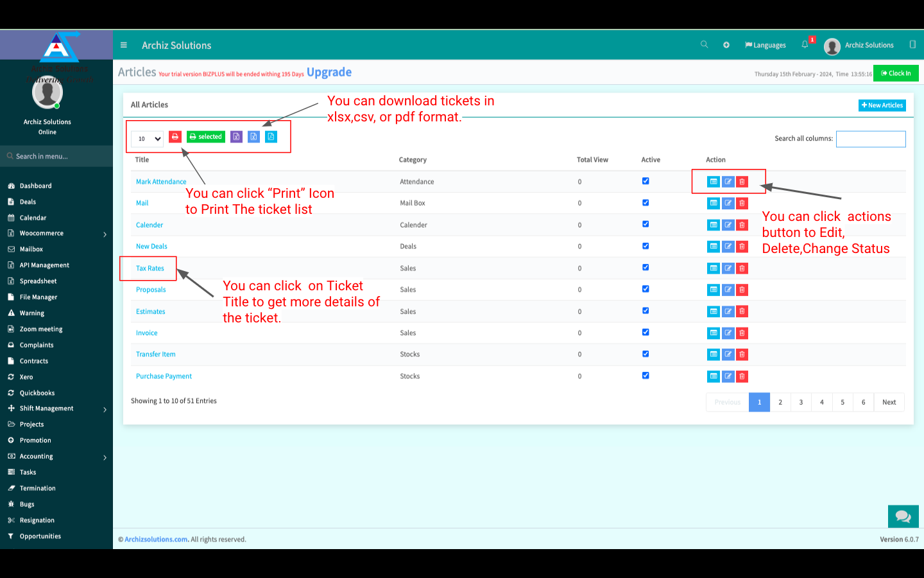
Task: Toggle the Active checkbox for New Deals
Action: pos(646,246)
